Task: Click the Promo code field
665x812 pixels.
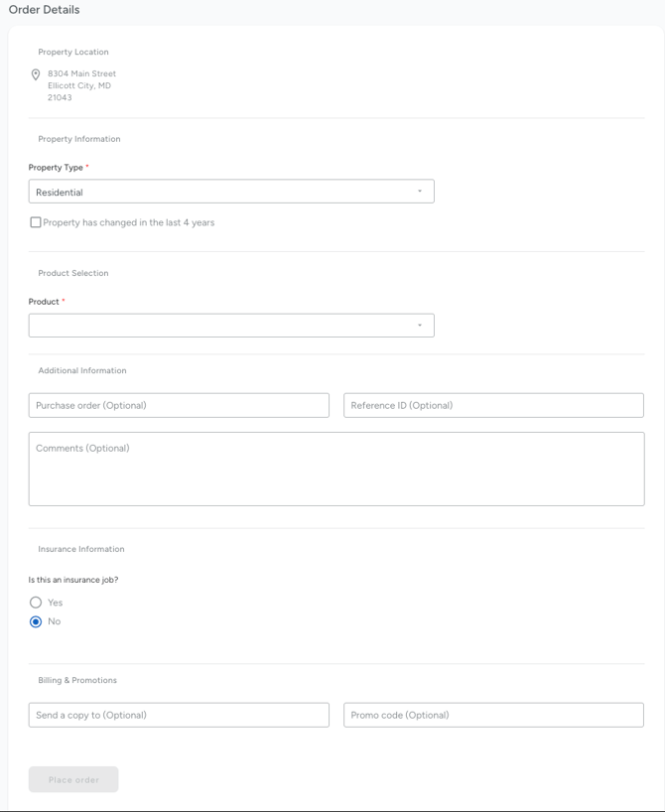Action: click(493, 715)
